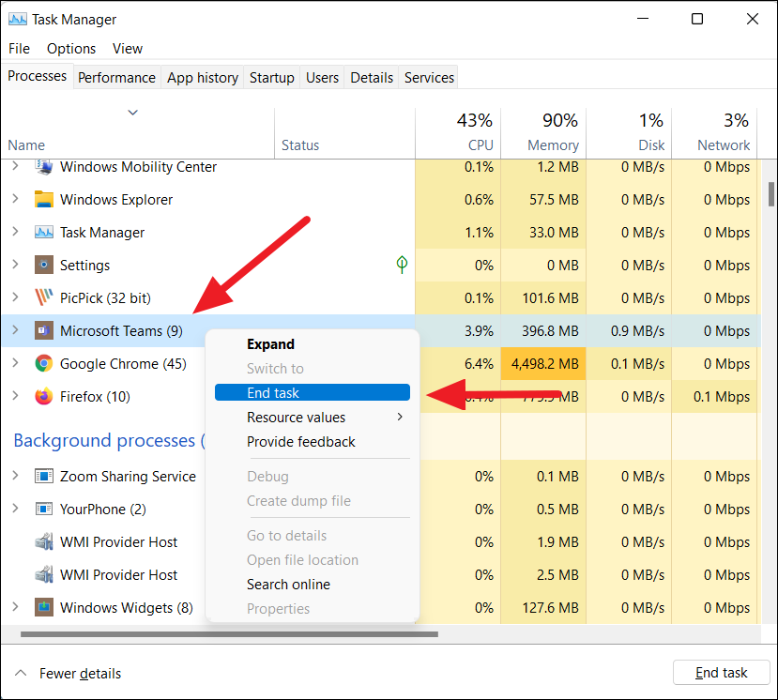The width and height of the screenshot is (778, 700).
Task: Open the Options menu
Action: (71, 49)
